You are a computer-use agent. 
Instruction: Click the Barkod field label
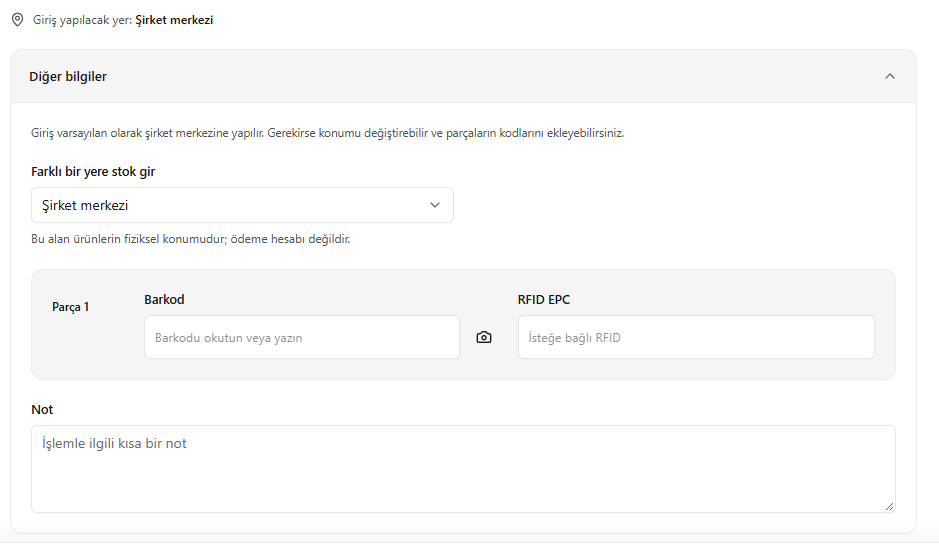pyautogui.click(x=164, y=299)
